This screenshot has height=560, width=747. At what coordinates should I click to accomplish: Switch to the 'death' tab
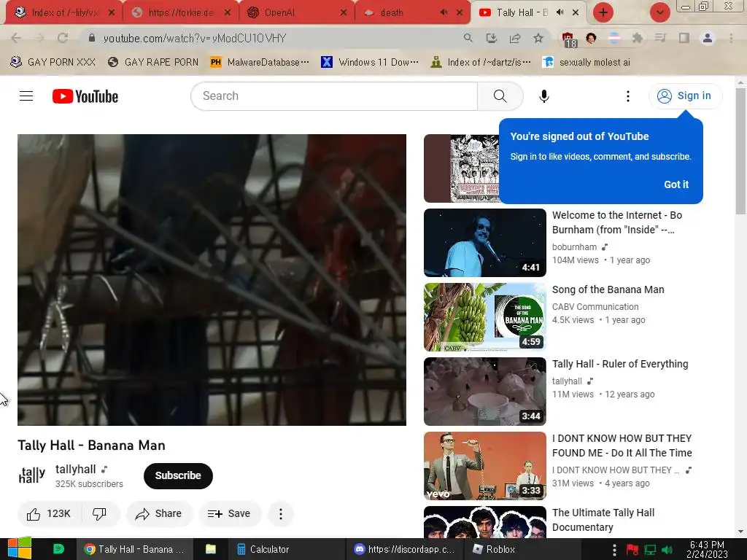pyautogui.click(x=413, y=12)
